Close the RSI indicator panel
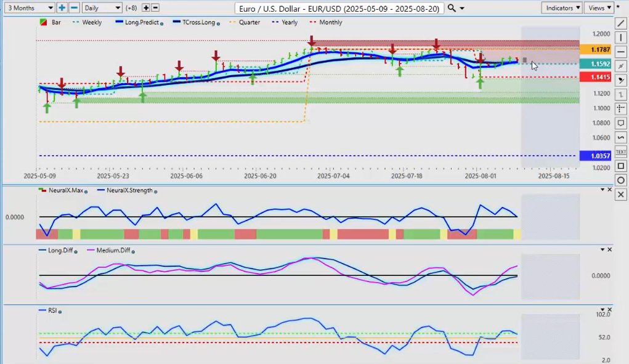The image size is (629, 364). point(610,310)
